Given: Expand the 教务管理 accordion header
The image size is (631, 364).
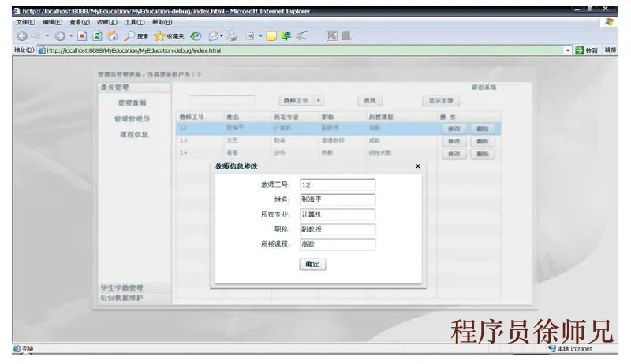Looking at the screenshot, I should pos(134,87).
